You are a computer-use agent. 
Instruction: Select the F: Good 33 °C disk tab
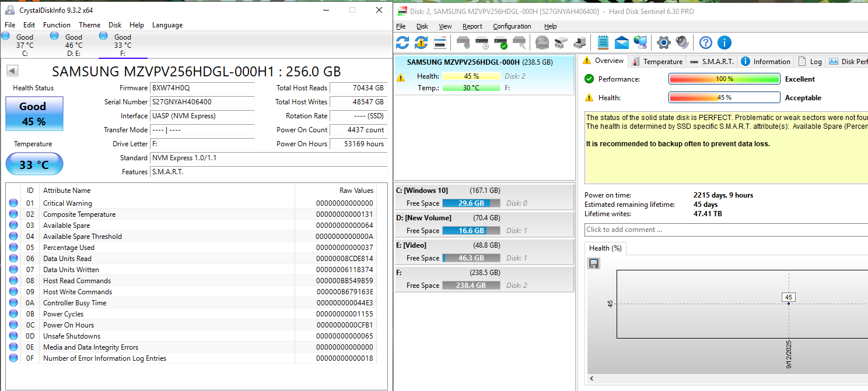(x=123, y=45)
